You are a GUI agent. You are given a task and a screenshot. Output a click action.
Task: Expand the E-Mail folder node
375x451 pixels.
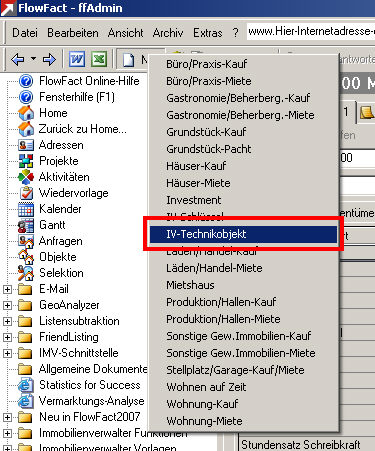pos(7,289)
